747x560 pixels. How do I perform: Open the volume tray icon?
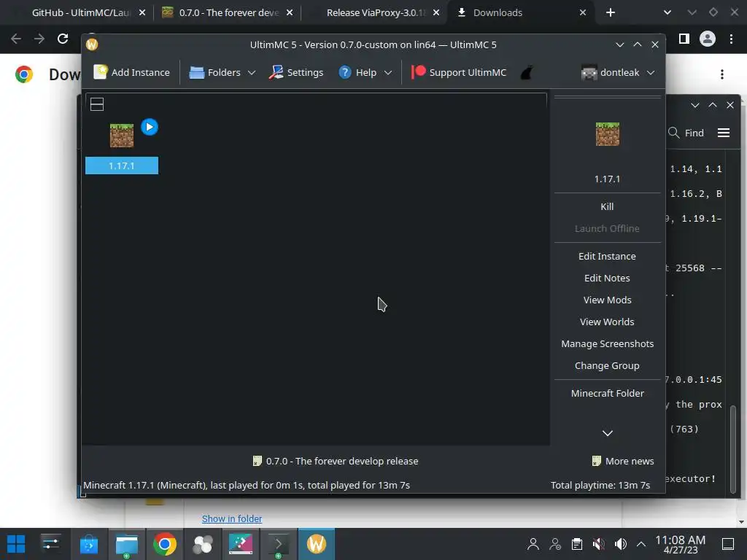620,544
